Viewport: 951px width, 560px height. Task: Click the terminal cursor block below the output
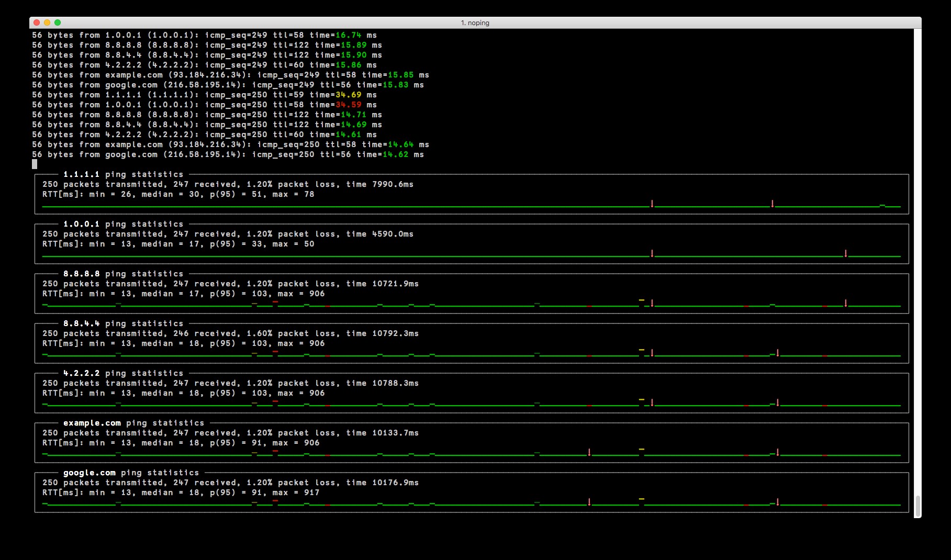pyautogui.click(x=35, y=164)
